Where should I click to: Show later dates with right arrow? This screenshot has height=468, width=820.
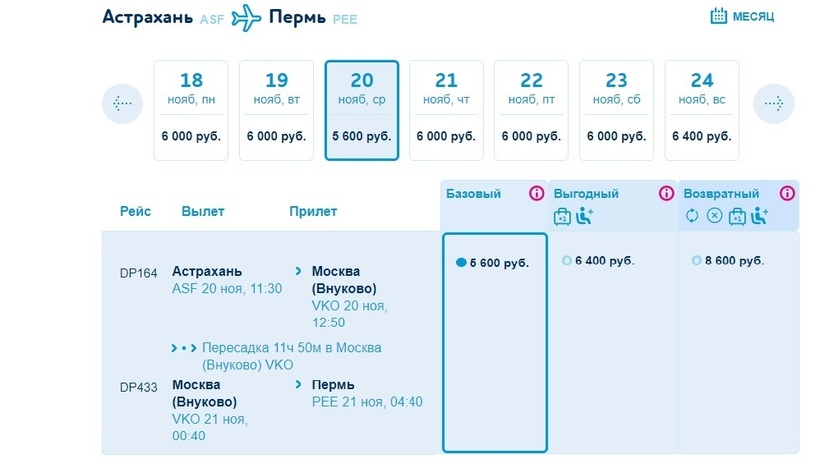[773, 103]
